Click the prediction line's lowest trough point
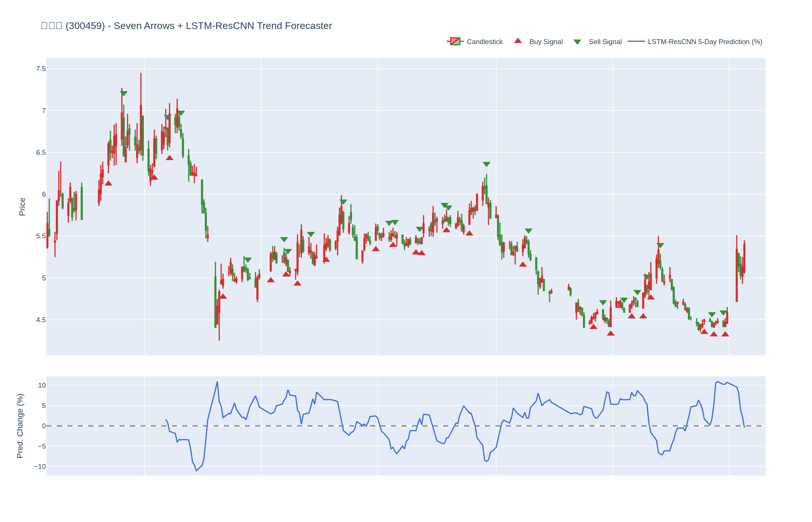 [x=196, y=470]
